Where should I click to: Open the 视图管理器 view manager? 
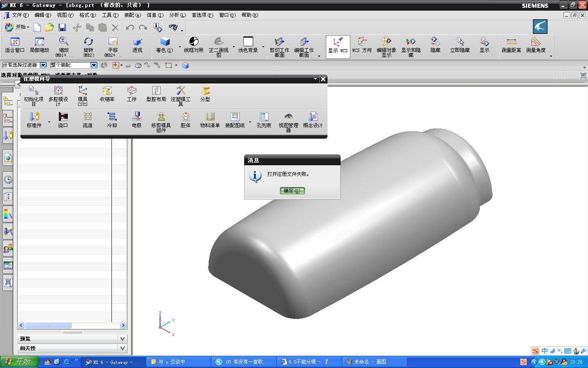click(x=288, y=122)
